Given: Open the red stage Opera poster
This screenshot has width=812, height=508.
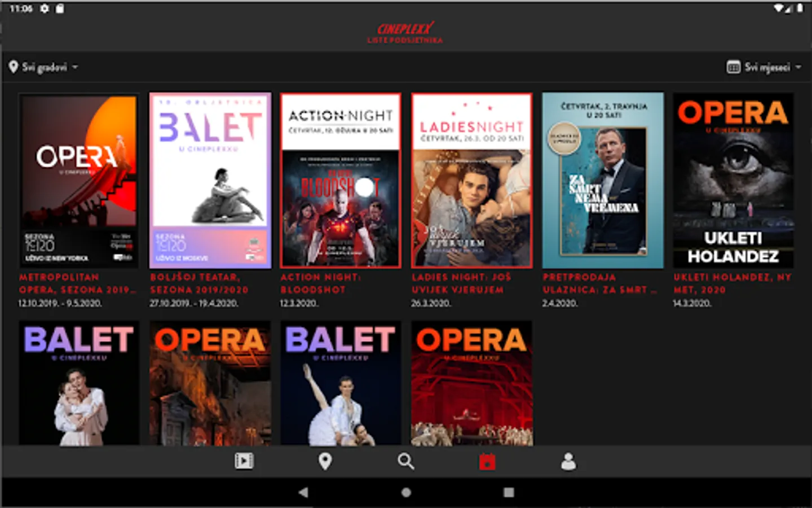Looking at the screenshot, I should tap(471, 384).
